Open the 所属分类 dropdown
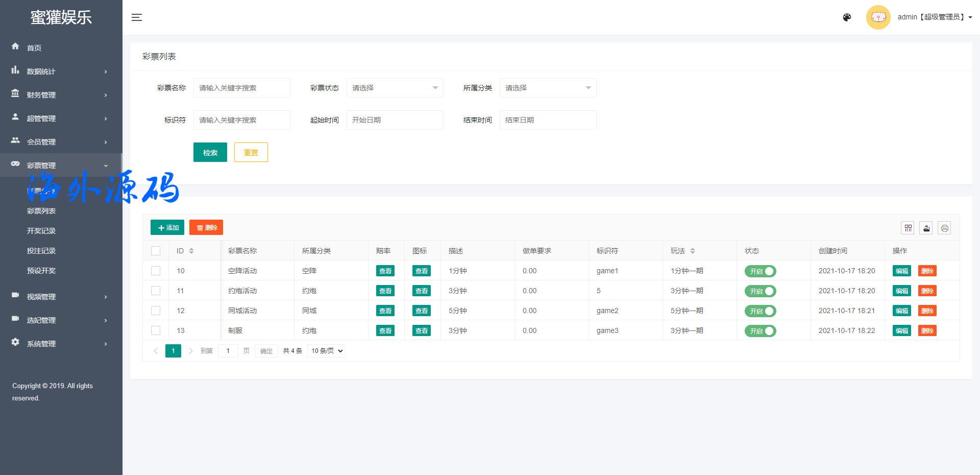The width and height of the screenshot is (980, 475). click(548, 88)
